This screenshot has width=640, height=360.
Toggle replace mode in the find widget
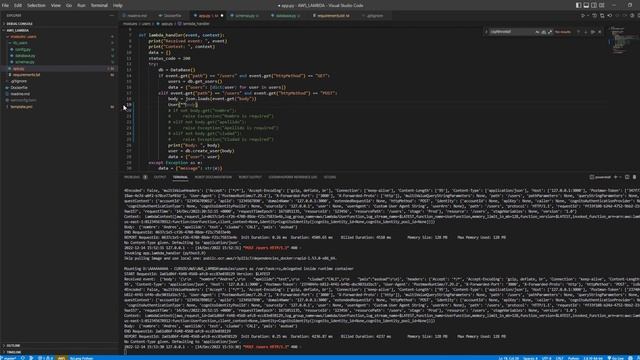pyautogui.click(x=486, y=31)
